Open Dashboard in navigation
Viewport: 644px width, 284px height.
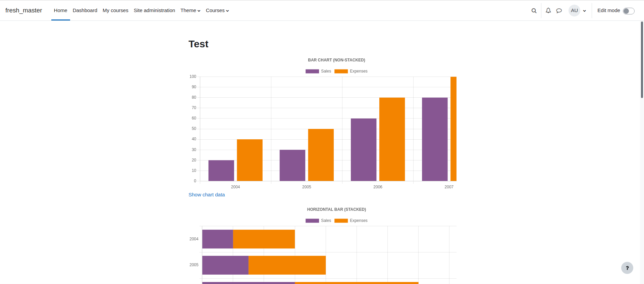tap(85, 10)
